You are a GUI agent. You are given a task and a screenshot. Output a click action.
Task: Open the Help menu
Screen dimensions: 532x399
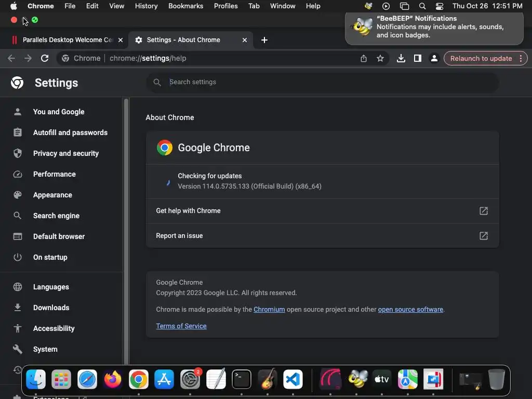pyautogui.click(x=313, y=6)
